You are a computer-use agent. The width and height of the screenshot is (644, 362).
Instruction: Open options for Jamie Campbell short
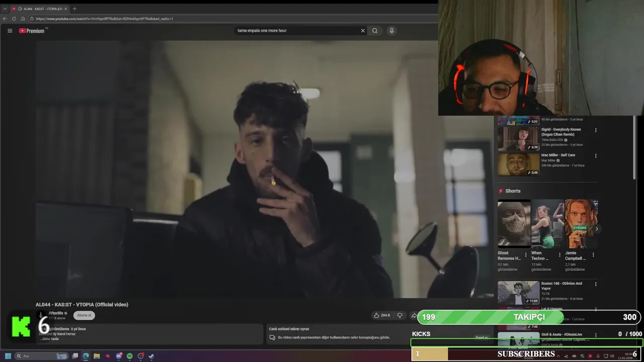click(x=593, y=255)
